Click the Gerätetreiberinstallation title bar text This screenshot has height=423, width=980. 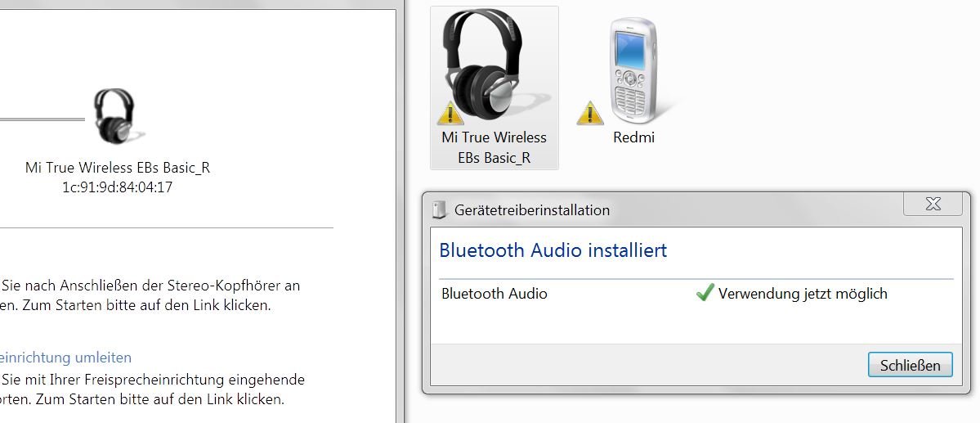click(x=532, y=210)
